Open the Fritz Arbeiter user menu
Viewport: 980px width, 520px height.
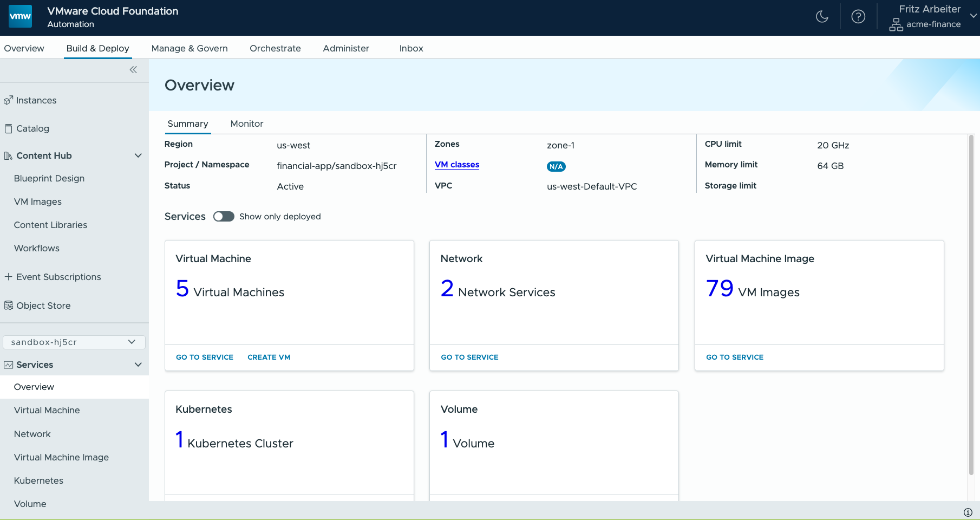coord(929,9)
